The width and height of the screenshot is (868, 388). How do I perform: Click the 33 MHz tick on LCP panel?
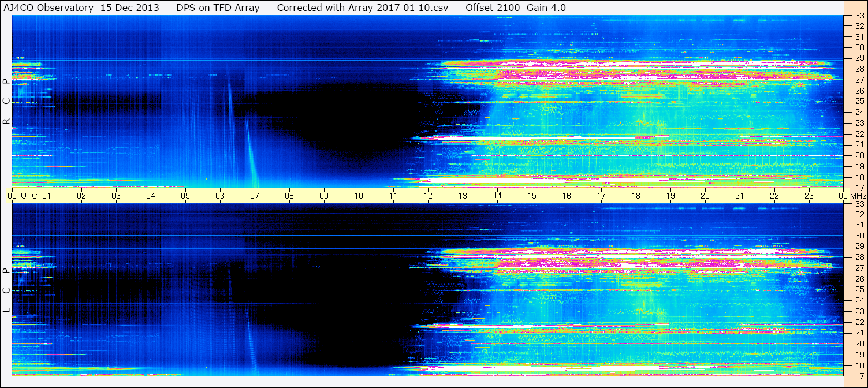point(859,204)
